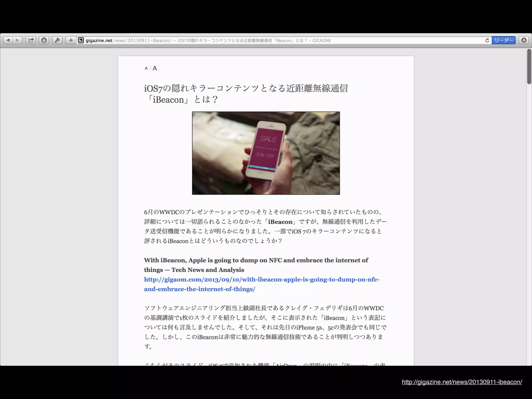The image size is (532, 399).
Task: Toggle the リーダー reader mode button
Action: click(x=503, y=40)
